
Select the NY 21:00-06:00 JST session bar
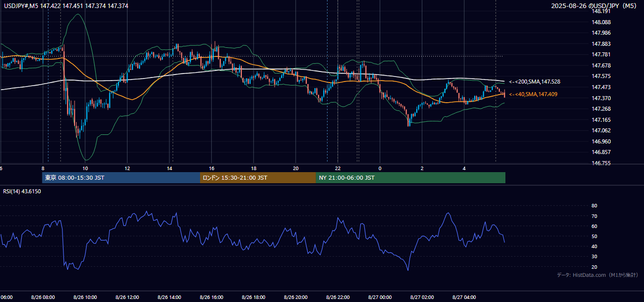coord(411,178)
